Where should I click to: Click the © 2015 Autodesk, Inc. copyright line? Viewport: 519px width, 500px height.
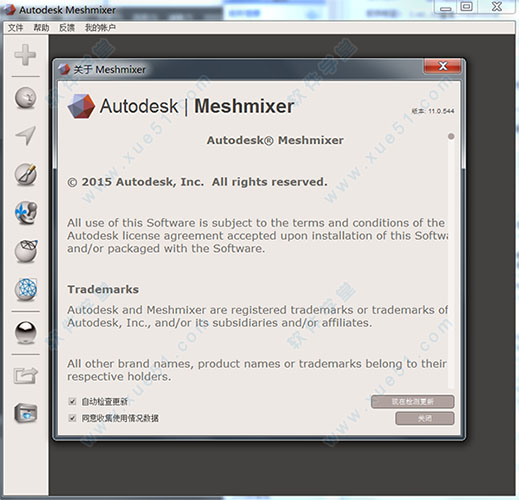click(x=197, y=182)
